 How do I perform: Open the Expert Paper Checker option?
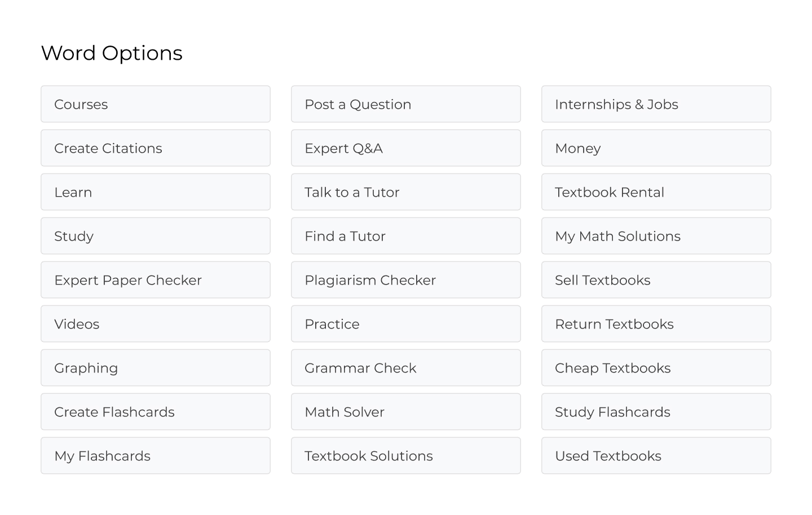pos(155,280)
